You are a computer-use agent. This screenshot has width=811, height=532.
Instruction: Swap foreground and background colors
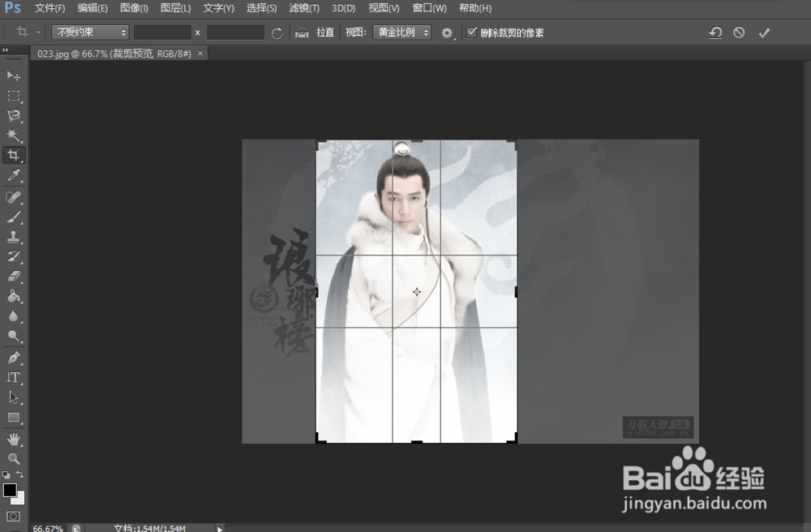pyautogui.click(x=19, y=474)
